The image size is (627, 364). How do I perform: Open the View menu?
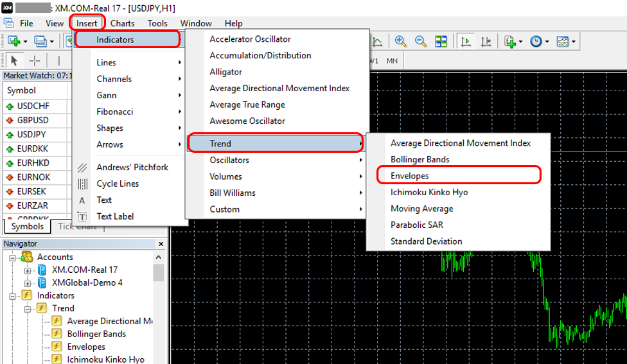point(55,23)
